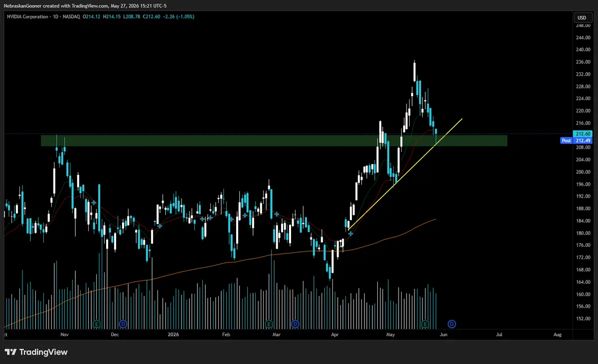The width and height of the screenshot is (598, 364).
Task: Click the earnings 'E' marker in late May
Action: click(x=425, y=324)
